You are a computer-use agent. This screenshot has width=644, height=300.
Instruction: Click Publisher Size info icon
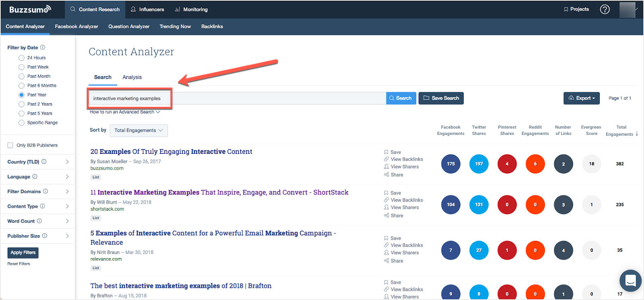45,236
